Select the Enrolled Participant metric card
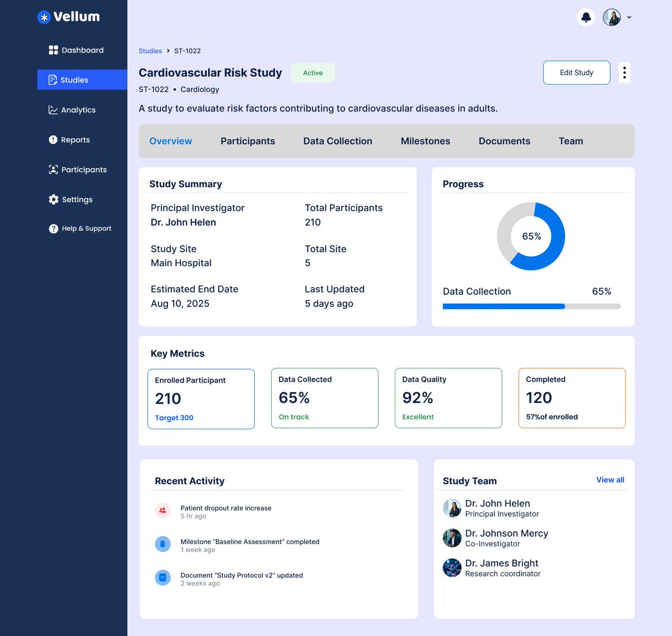Viewport: 672px width, 636px height. point(201,398)
